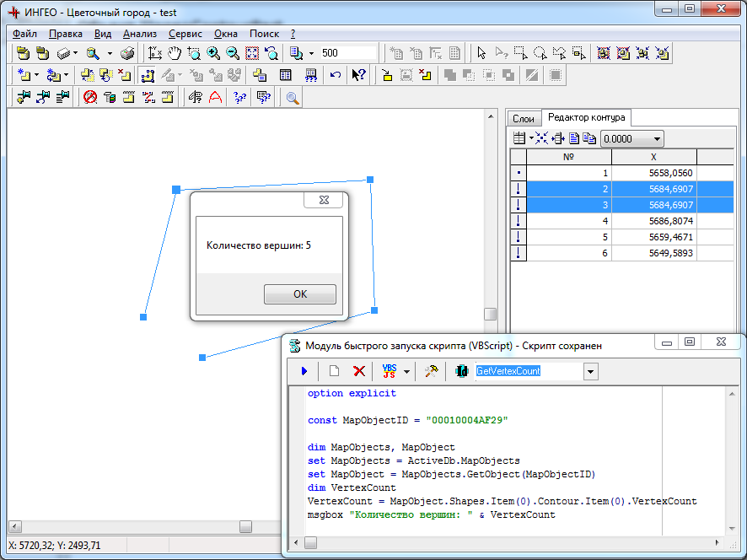Click the table view icon in second toolbar
This screenshot has width=747, height=560.
pos(285,75)
